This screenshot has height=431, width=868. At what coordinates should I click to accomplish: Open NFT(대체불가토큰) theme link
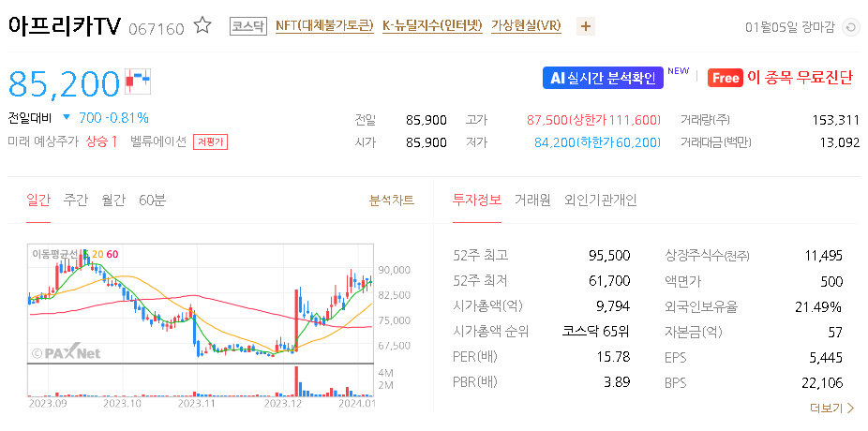pos(324,26)
